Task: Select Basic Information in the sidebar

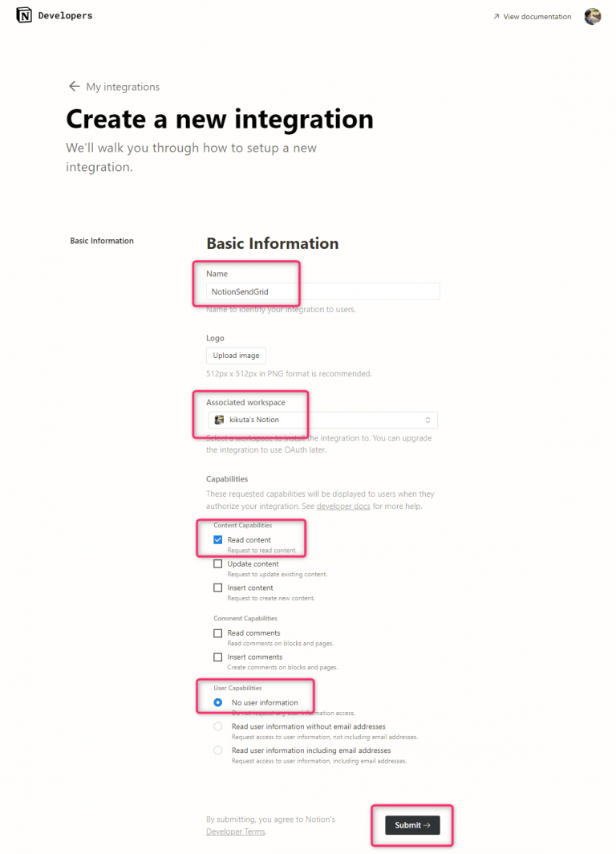Action: click(102, 240)
